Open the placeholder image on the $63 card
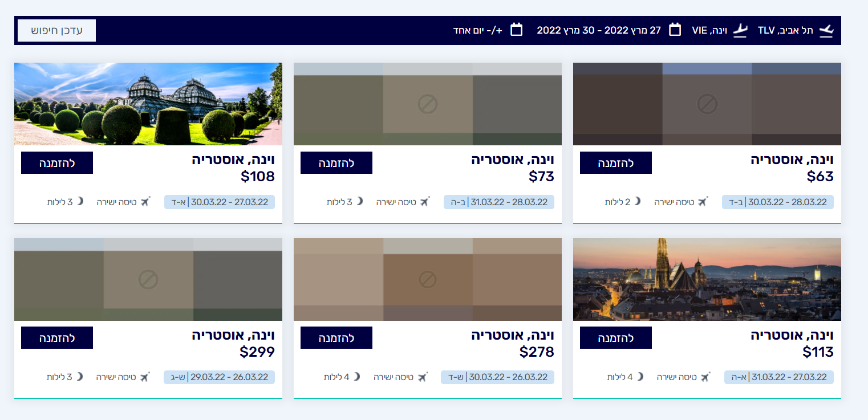Viewport: 868px width, 420px height. point(707,104)
